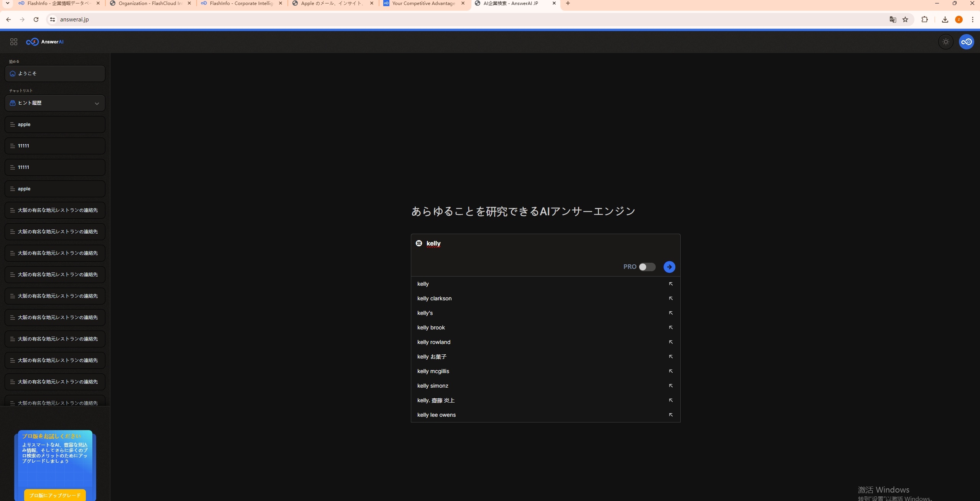
Task: Open tab search dropdown arrow
Action: tap(7, 3)
